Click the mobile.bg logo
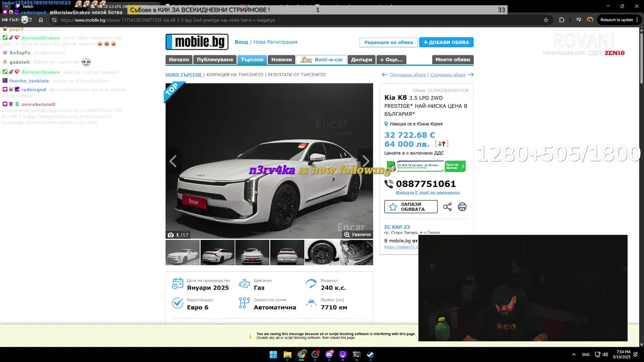Image resolution: width=644 pixels, height=362 pixels. [197, 42]
